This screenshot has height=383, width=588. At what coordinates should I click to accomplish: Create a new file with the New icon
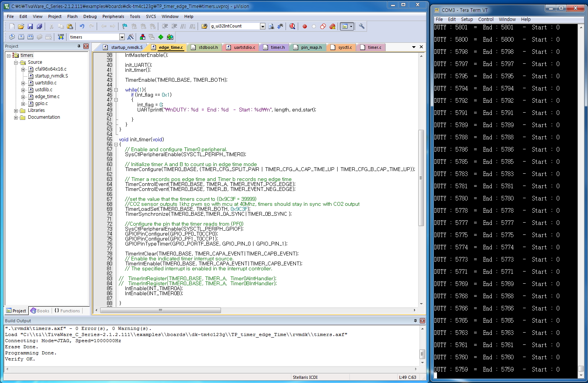point(12,26)
